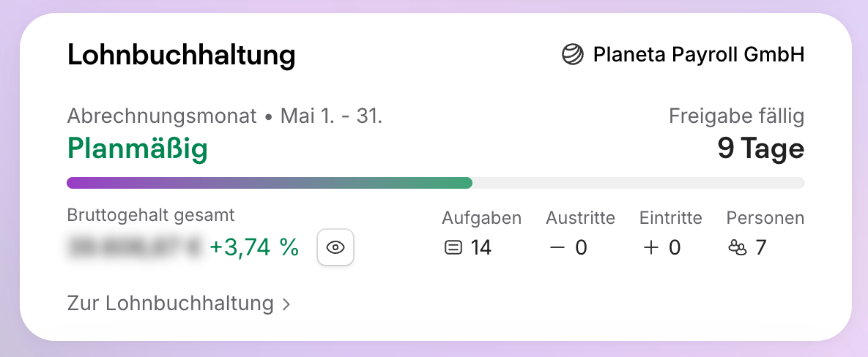Click the Bruttogehalt gesamt label
868x357 pixels.
[151, 215]
